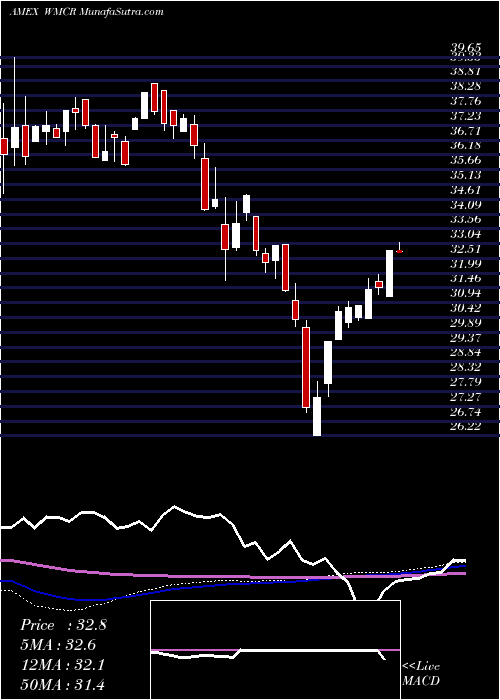Select the 37.23 axis label
This screenshot has height=700, width=500.
[x=465, y=116]
